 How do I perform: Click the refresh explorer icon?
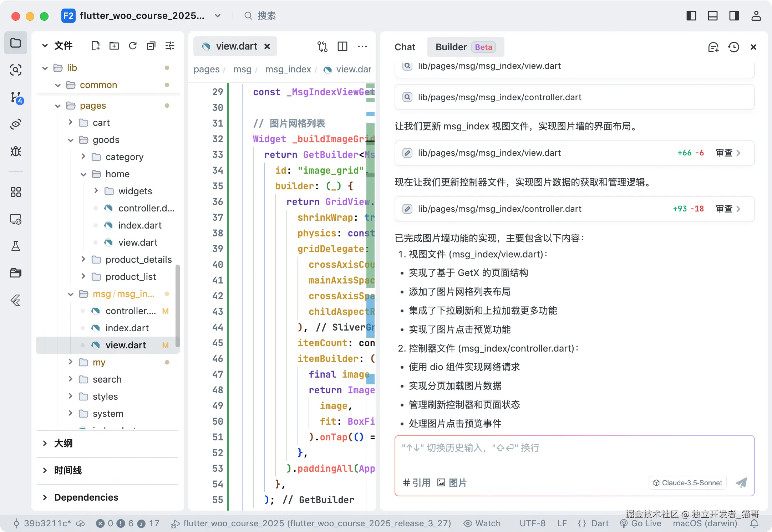(x=133, y=46)
